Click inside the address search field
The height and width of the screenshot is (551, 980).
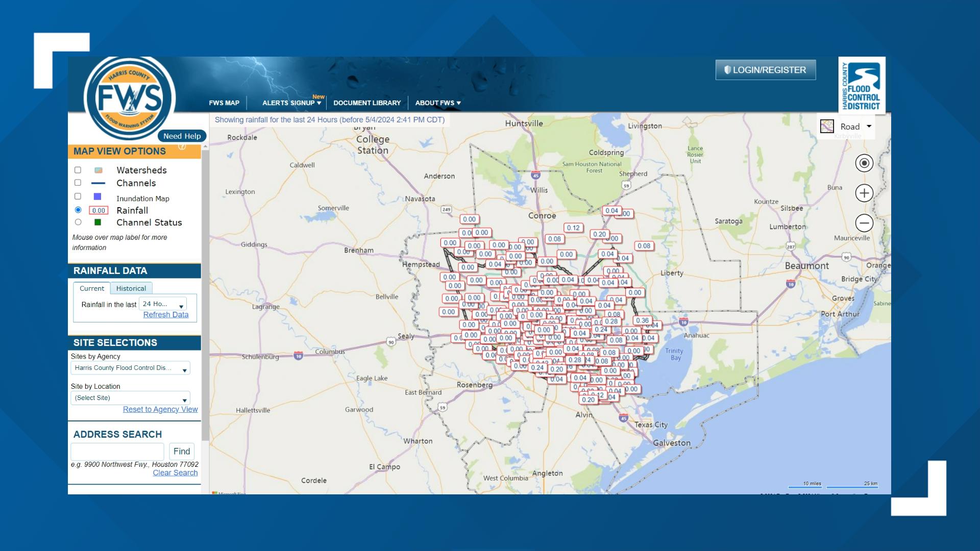click(117, 451)
